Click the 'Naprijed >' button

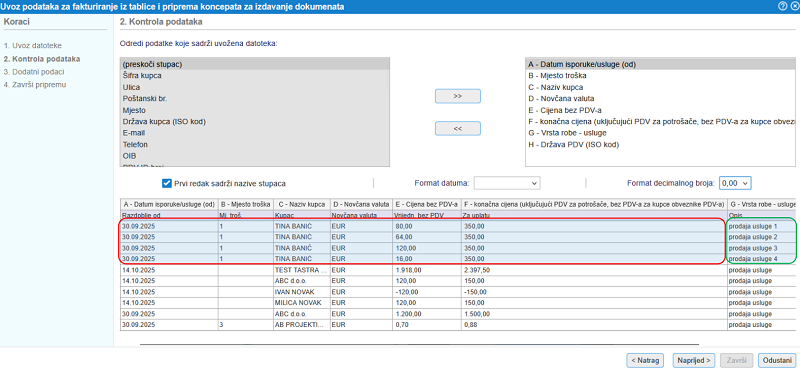(x=694, y=360)
